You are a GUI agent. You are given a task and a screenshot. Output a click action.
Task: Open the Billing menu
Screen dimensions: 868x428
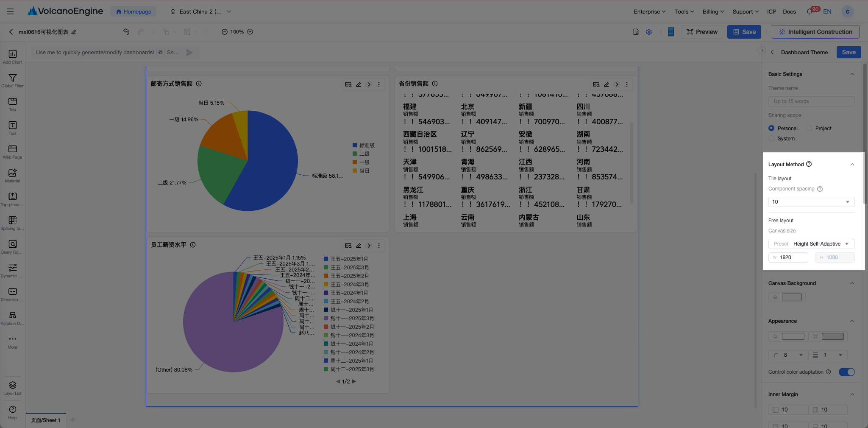click(713, 11)
